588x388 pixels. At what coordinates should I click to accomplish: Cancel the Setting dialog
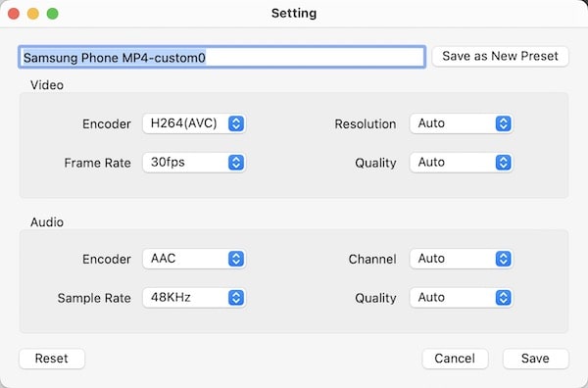click(455, 359)
